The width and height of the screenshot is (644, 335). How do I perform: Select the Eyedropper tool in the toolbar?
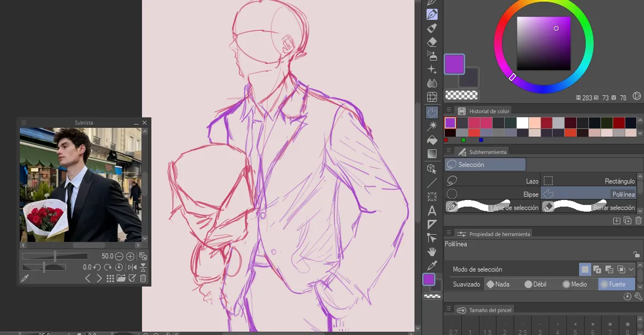[x=432, y=266]
